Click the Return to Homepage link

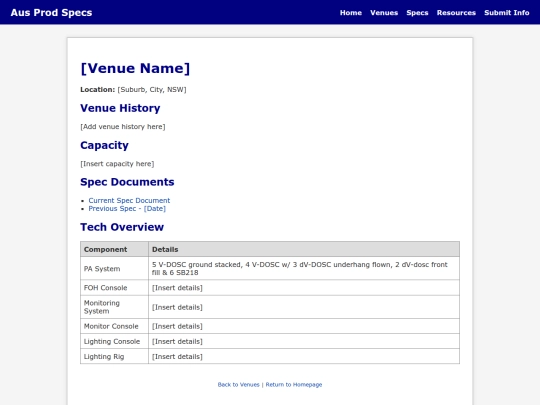(x=294, y=385)
